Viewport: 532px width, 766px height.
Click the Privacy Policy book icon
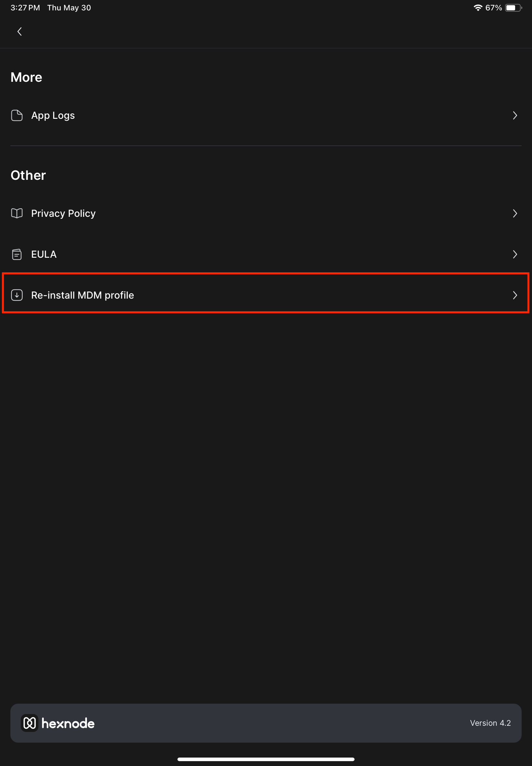(x=17, y=214)
